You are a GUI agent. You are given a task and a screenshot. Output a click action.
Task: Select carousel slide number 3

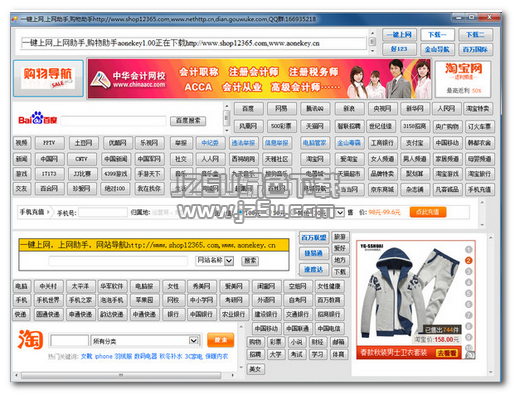click(x=468, y=272)
